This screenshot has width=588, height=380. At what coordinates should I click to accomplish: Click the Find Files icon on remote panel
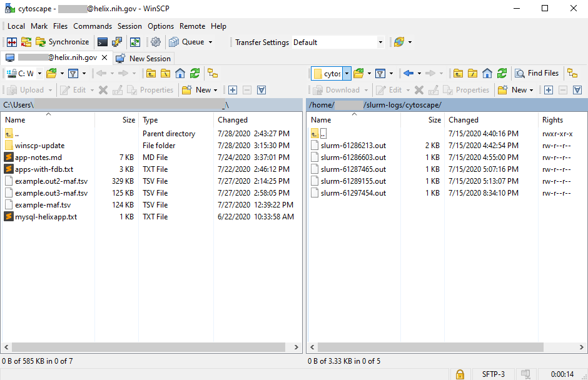coord(536,73)
